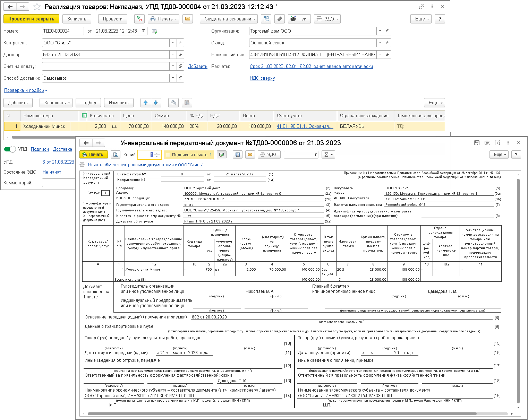
Task: Copy link icon in sales document title bar
Action: [421, 7]
